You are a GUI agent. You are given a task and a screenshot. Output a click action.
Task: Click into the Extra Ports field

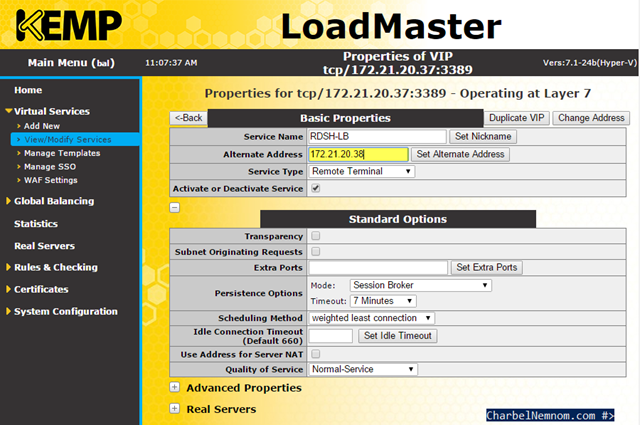pos(378,267)
